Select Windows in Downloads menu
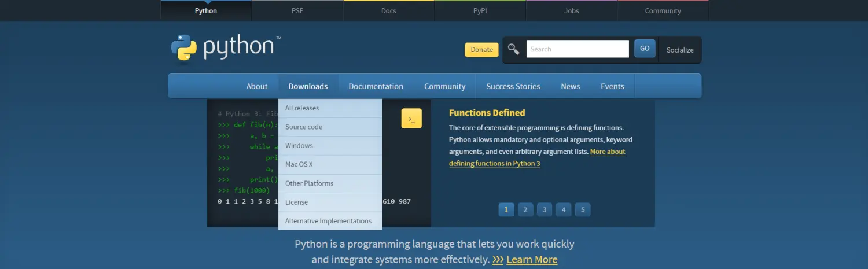868x269 pixels. (330, 146)
